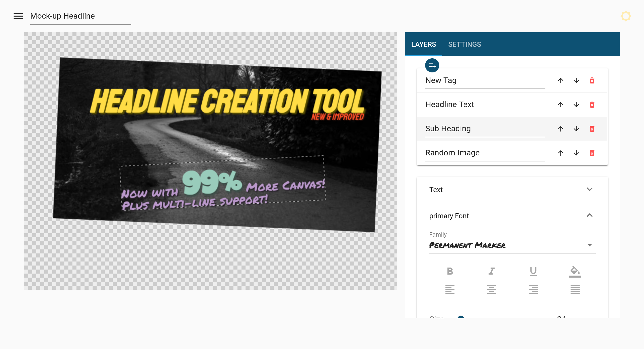Center align the text

click(x=492, y=290)
